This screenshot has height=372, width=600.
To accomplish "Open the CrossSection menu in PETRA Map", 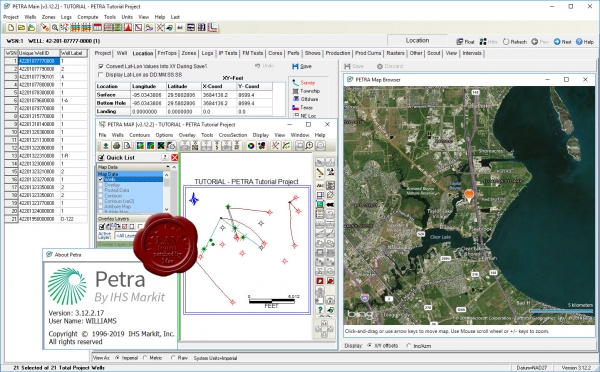I will pyautogui.click(x=233, y=135).
